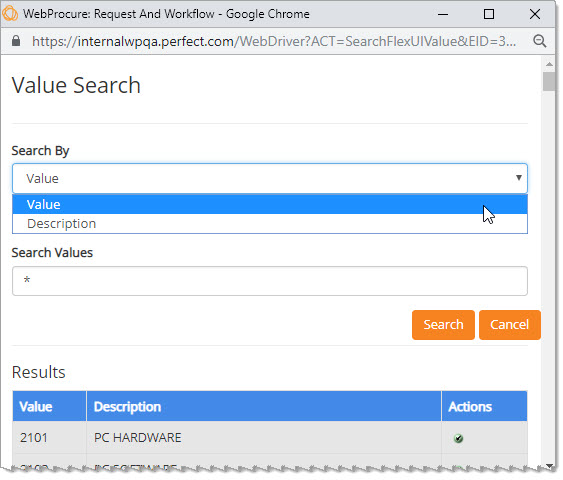The image size is (563, 480).
Task: Click the PC HARDWARE description cell
Action: click(x=264, y=438)
